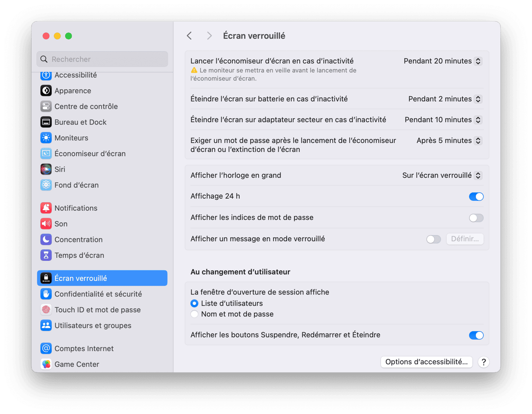Select Siri label in the sidebar
Screen dimensions: 532x414
click(x=60, y=169)
